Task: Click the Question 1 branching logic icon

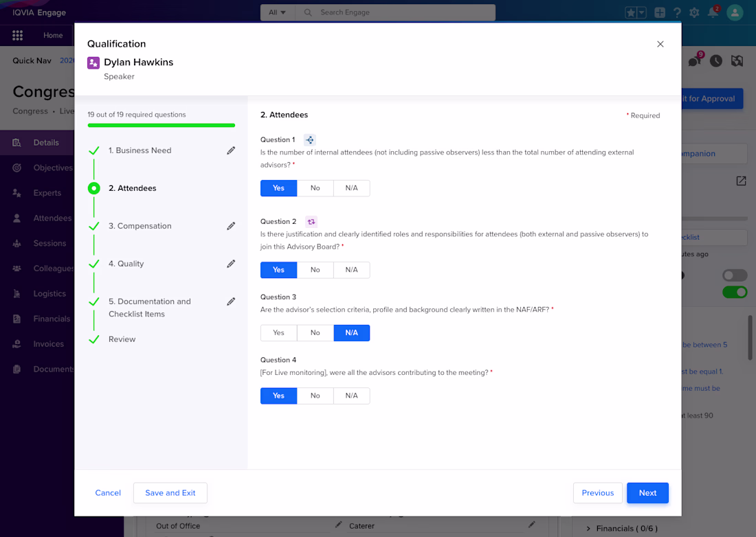Action: coord(309,139)
